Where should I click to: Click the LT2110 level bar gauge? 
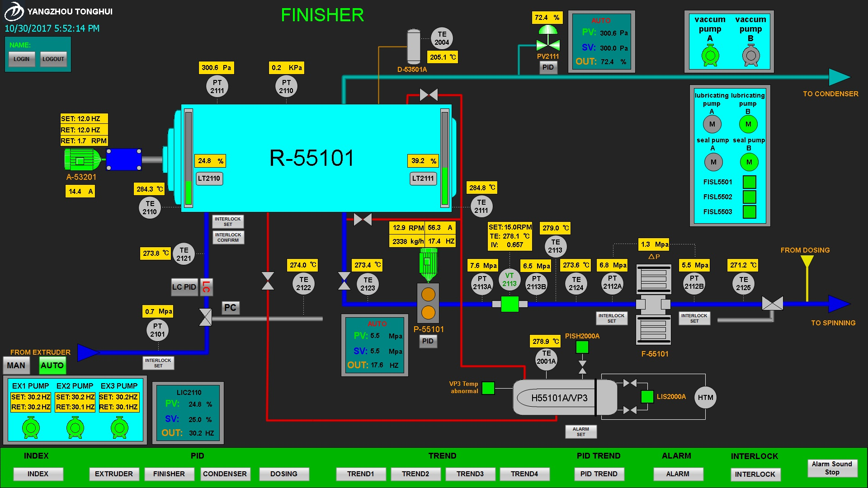pos(189,158)
